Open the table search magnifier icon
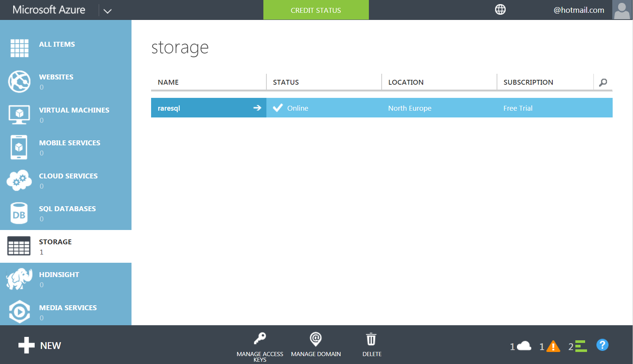This screenshot has width=633, height=364. pyautogui.click(x=603, y=82)
